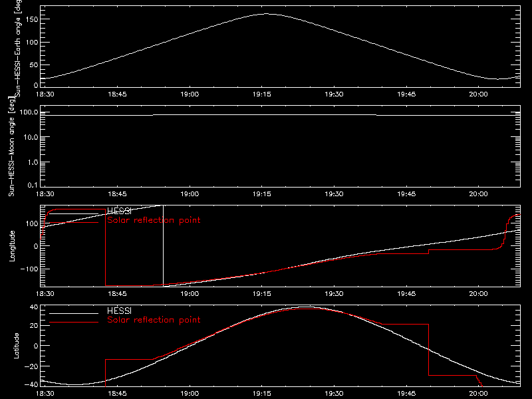Click 19:00 time label under Earth angle plot

click(190, 94)
